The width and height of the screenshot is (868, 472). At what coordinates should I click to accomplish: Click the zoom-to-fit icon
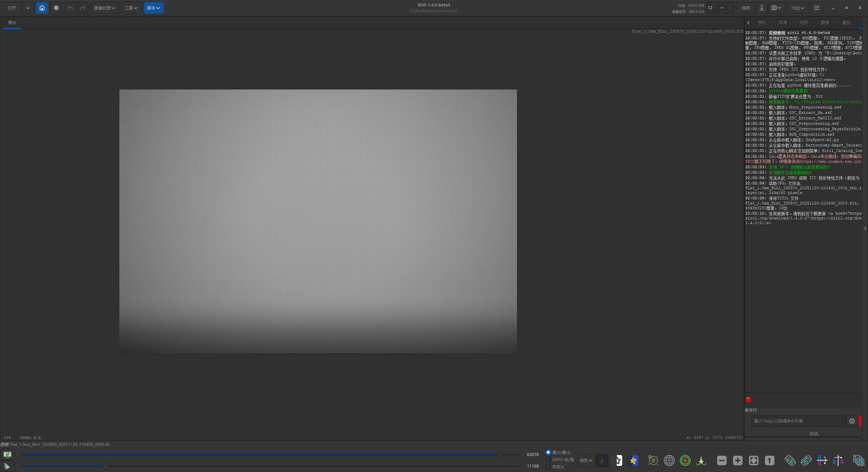753,460
